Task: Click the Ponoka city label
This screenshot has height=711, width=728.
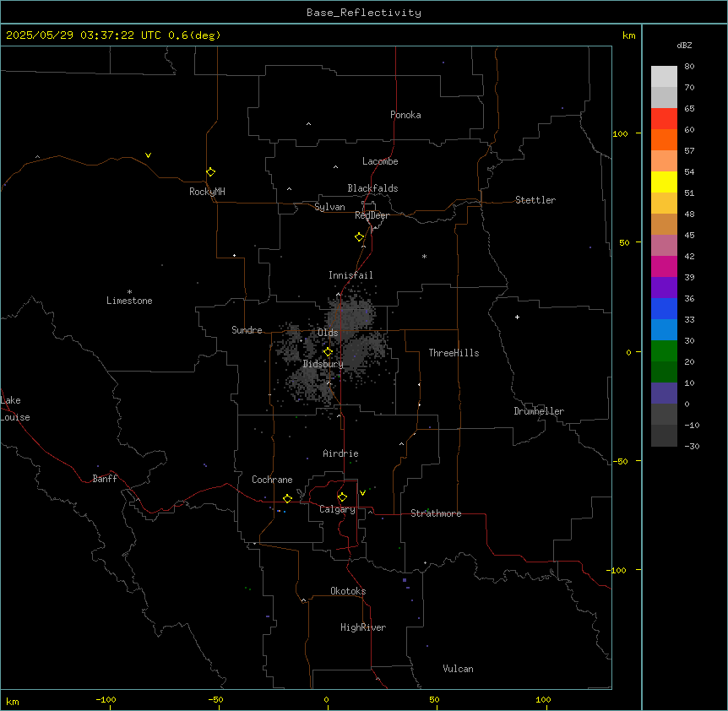Action: pos(405,115)
